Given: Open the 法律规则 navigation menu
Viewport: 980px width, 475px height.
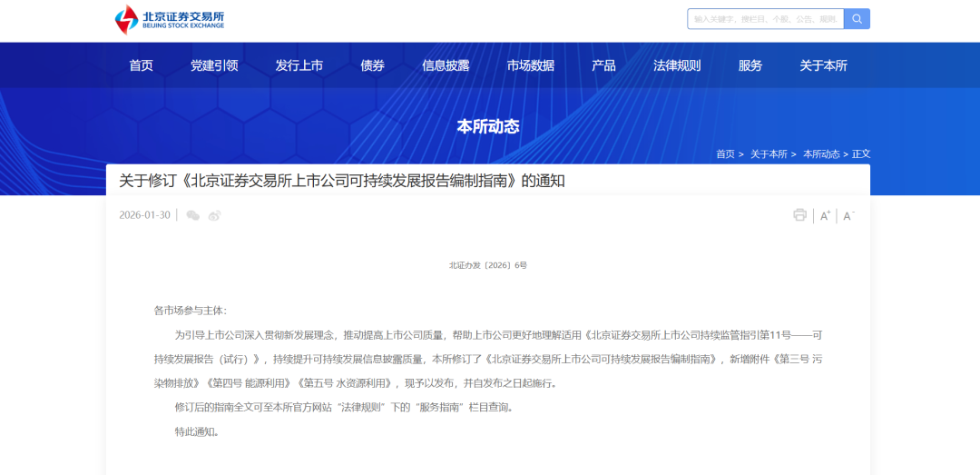Looking at the screenshot, I should point(677,65).
